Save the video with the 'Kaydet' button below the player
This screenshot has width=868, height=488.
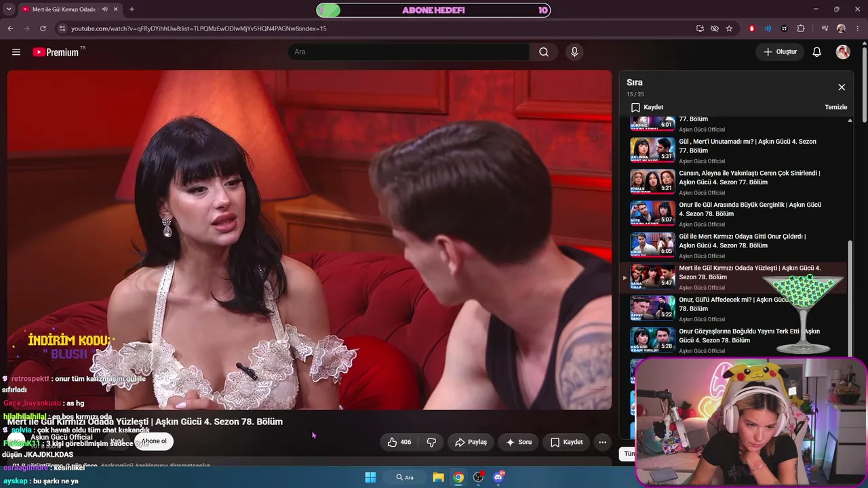(x=567, y=442)
